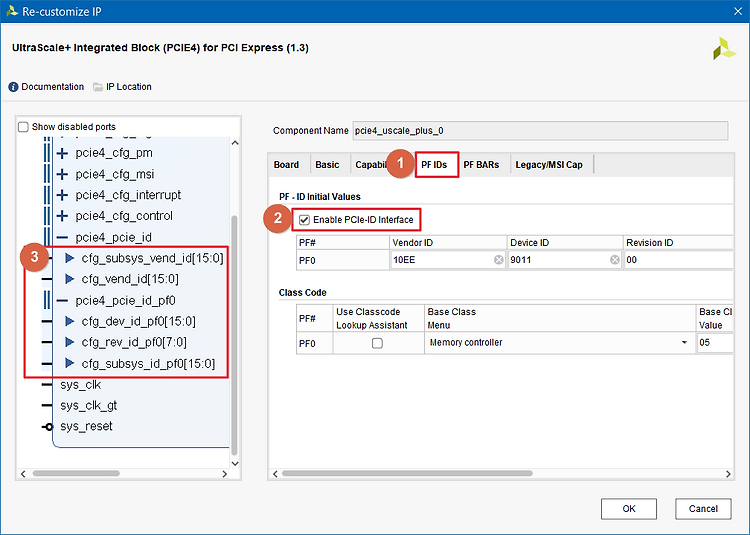Click the settings panel horizontal scrollbar thumb
The width and height of the screenshot is (750, 535).
coord(407,473)
